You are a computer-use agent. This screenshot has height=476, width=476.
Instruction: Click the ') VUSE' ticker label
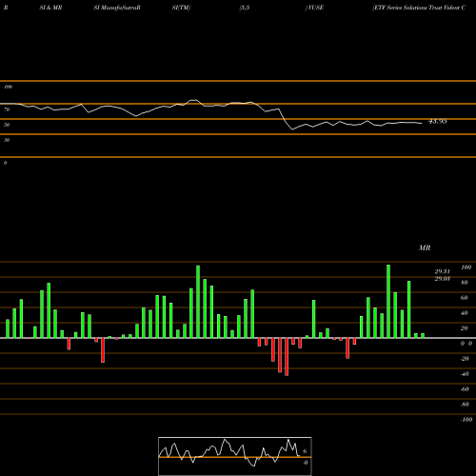click(314, 8)
